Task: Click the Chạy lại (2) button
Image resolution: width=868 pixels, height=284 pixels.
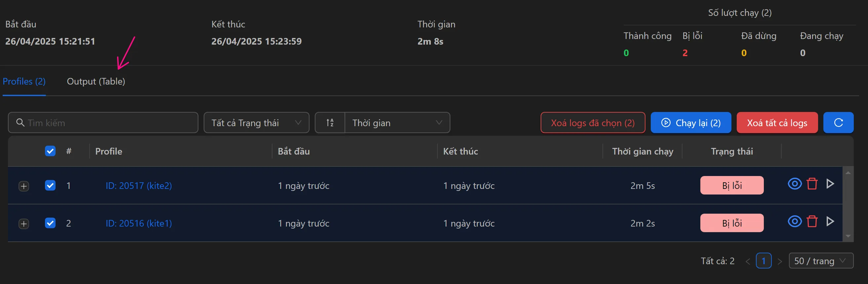Action: 691,123
